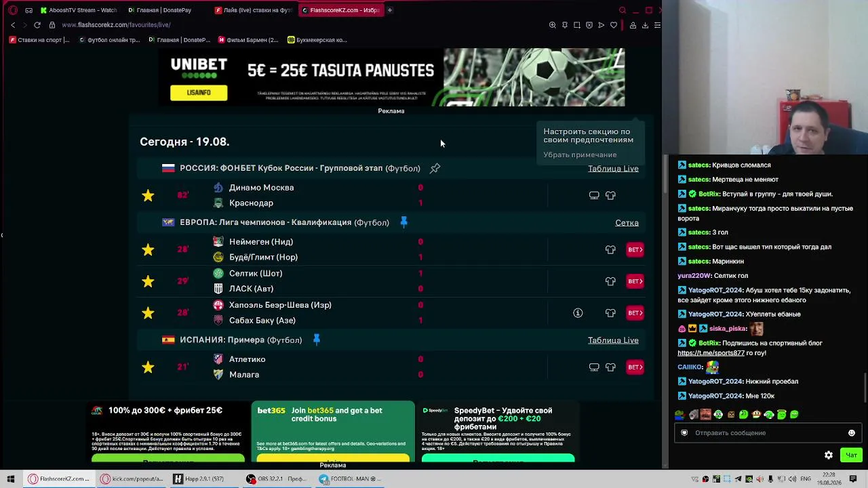Open the РОССИЯ: ФОНБЕТ Кубок России league header
The image size is (868, 488).
coord(300,168)
